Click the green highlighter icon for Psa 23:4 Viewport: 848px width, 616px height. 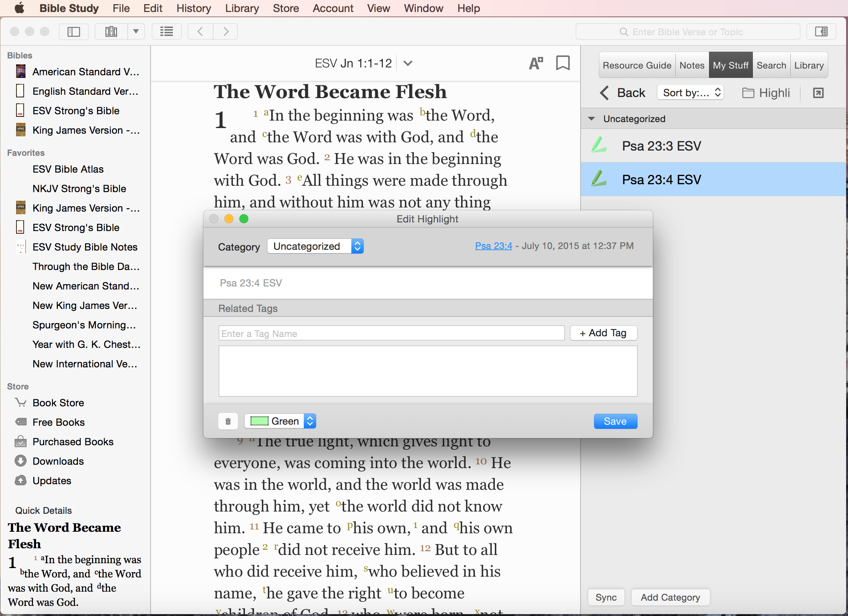point(599,179)
